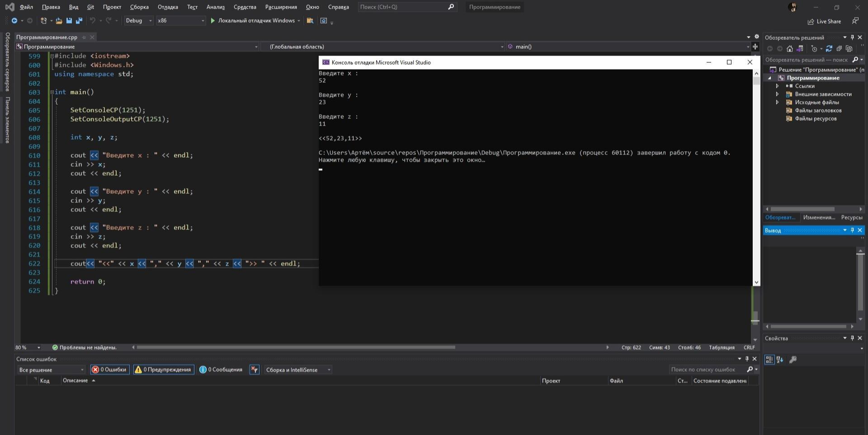Open the Live Share feature
Image resolution: width=868 pixels, height=435 pixels.
(824, 21)
